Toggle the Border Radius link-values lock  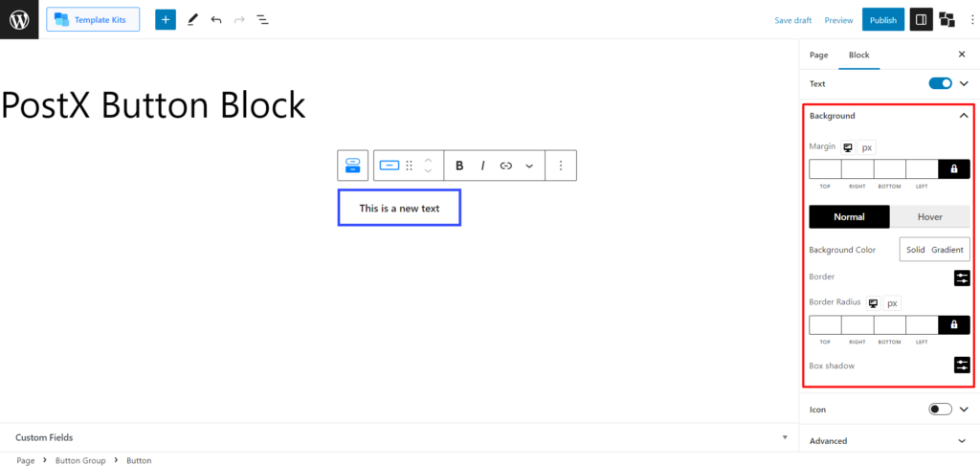click(x=954, y=324)
